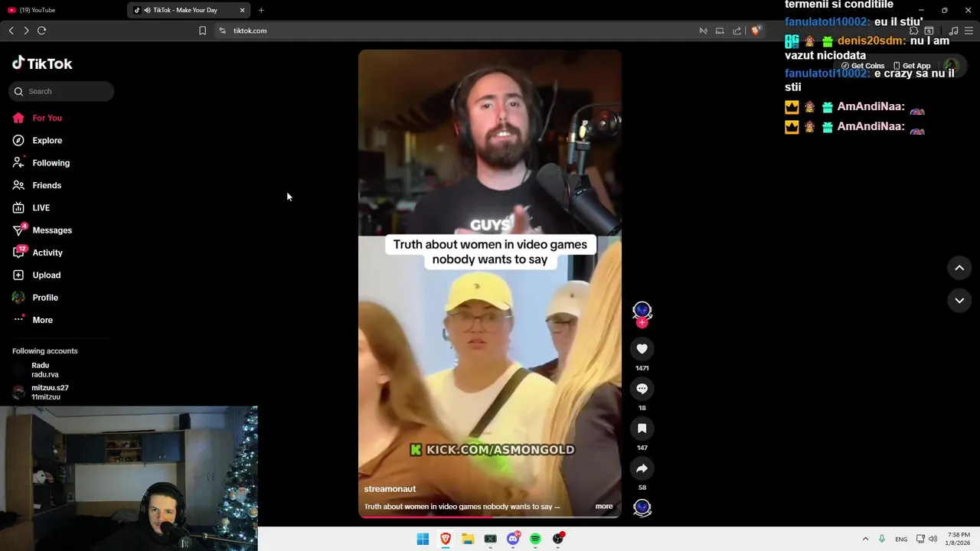This screenshot has height=551, width=980.
Task: Open the LIVE section
Action: tap(41, 207)
